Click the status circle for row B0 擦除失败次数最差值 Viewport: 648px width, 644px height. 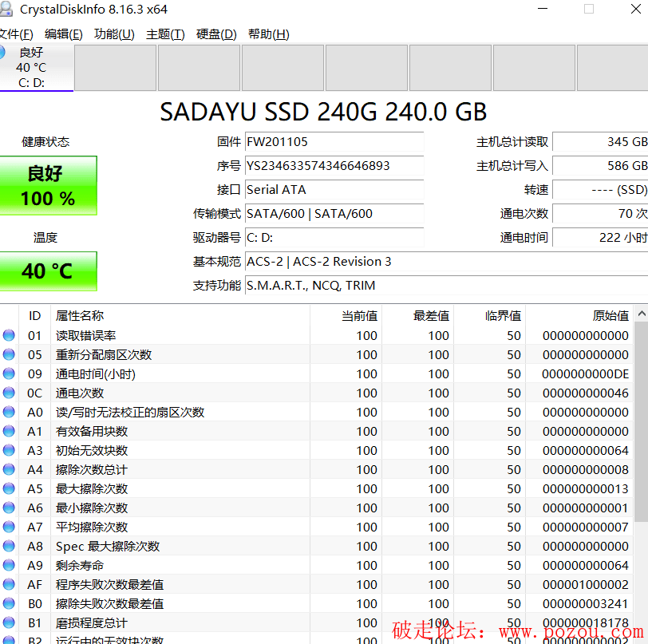point(9,603)
